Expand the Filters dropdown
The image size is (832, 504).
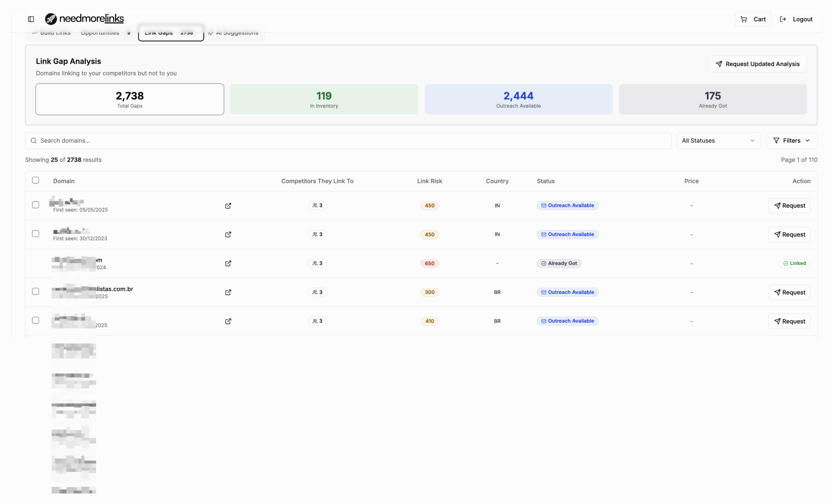tap(791, 140)
